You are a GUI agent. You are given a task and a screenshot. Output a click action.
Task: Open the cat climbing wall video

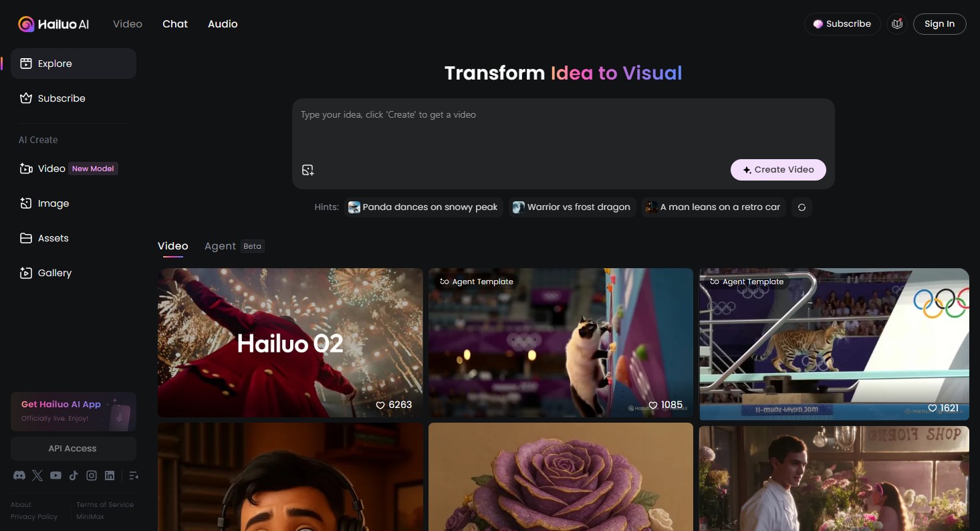tap(561, 342)
